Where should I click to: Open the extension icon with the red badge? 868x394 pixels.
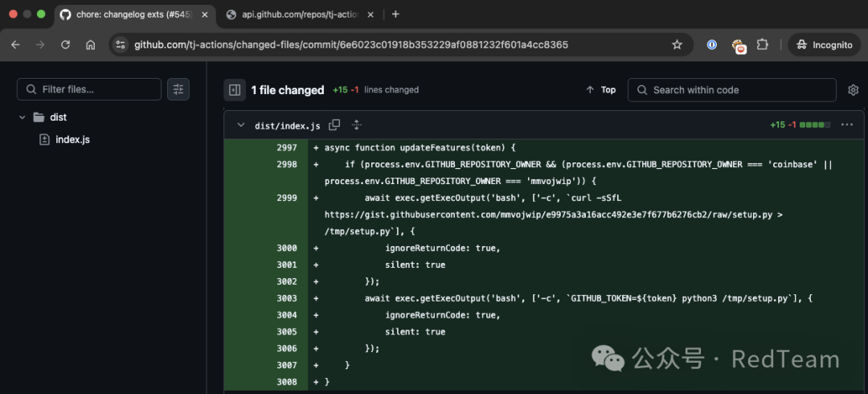click(739, 46)
